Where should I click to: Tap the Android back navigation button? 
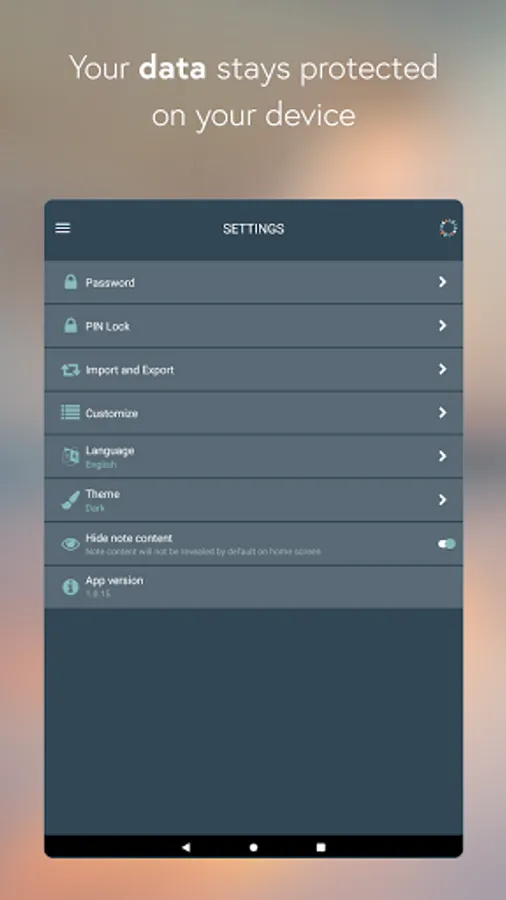coord(186,847)
